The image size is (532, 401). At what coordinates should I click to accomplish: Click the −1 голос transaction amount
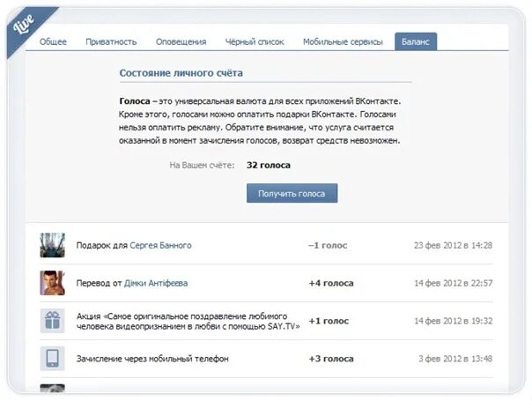[328, 245]
